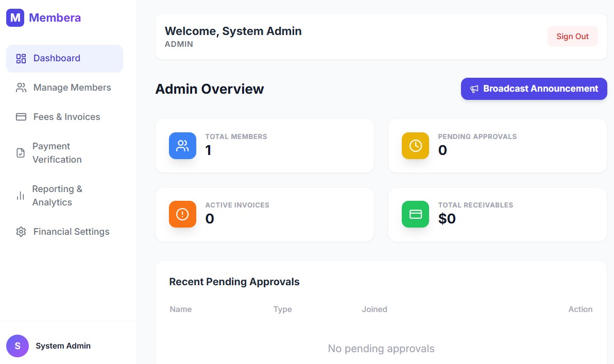
Task: Navigate to Financial Settings
Action: 72,232
